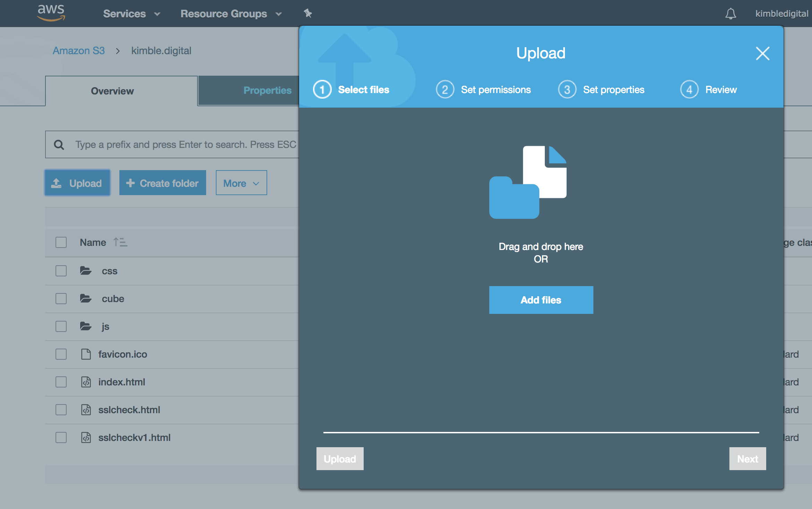Image resolution: width=812 pixels, height=509 pixels.
Task: Open the Amazon S3 breadcrumb link
Action: point(78,51)
